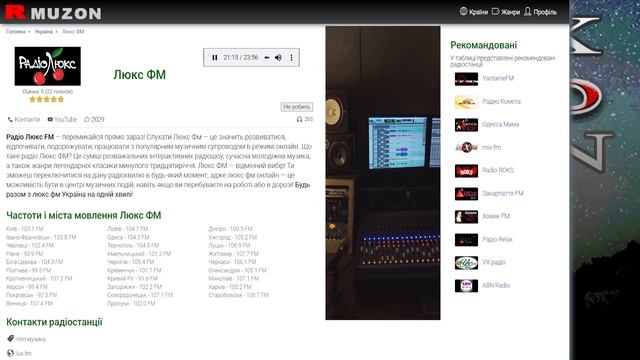The image size is (640, 360).
Task: Go to the Україна breadcrumb
Action: [44, 31]
